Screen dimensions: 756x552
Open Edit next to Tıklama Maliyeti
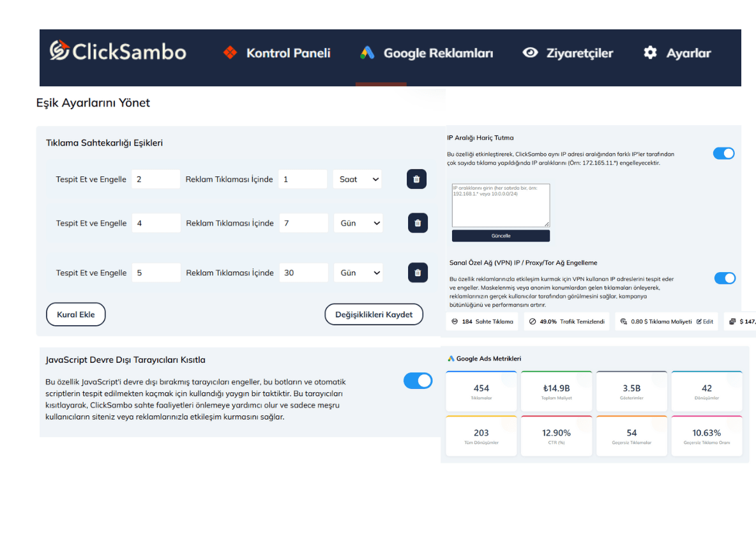tap(704, 321)
